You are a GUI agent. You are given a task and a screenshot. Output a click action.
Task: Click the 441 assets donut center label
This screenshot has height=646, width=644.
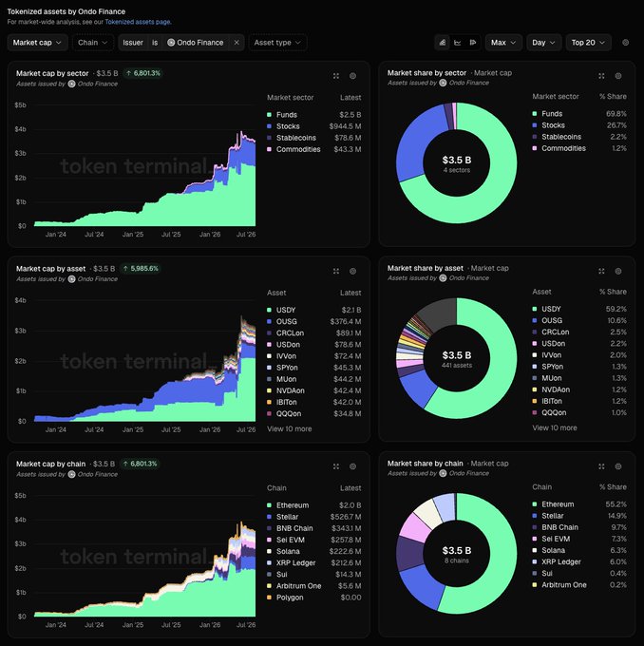tap(457, 366)
